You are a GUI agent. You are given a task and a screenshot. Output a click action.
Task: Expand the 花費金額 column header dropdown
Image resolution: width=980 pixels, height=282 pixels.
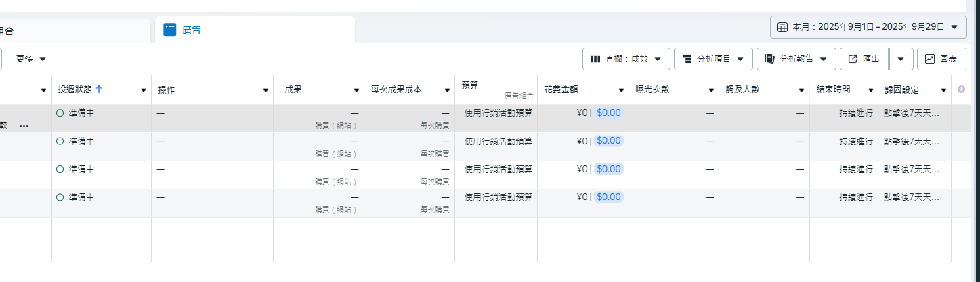tap(621, 90)
